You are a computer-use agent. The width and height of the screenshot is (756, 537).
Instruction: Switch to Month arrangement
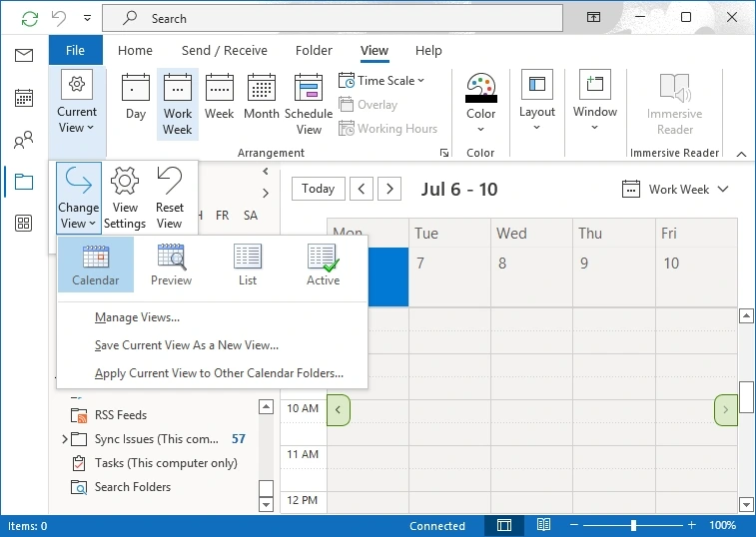point(262,99)
